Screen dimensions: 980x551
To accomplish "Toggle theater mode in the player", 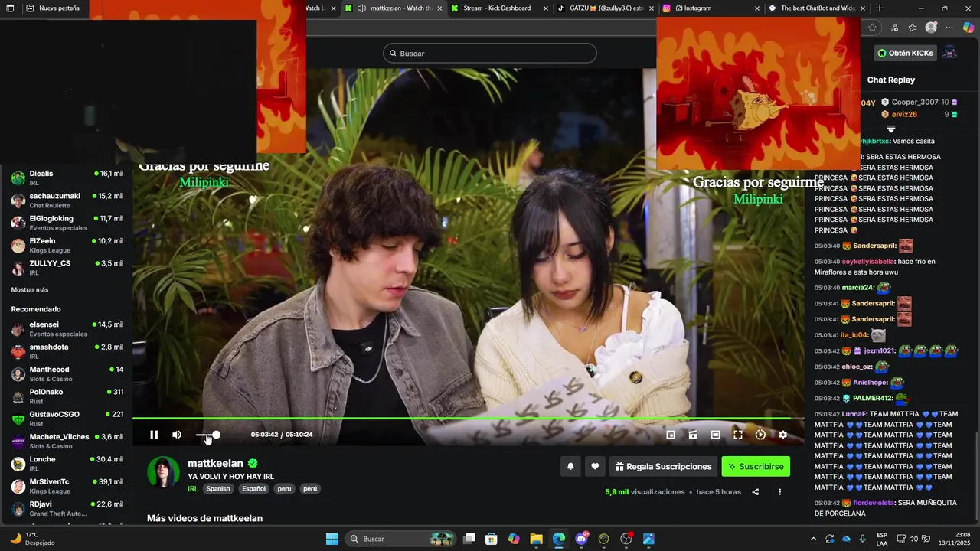I will click(x=715, y=435).
